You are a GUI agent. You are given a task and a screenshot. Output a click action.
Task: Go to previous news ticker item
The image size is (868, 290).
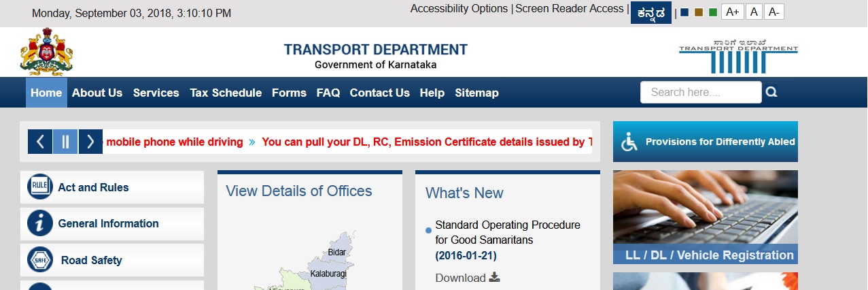point(40,142)
